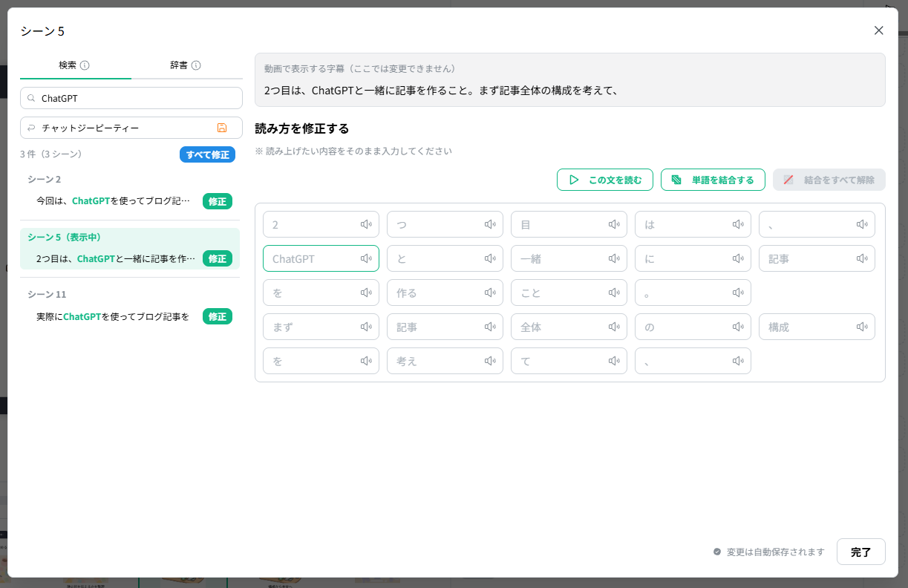Click 単語を結合する button
Viewport: 908px width, 588px height.
pos(713,180)
